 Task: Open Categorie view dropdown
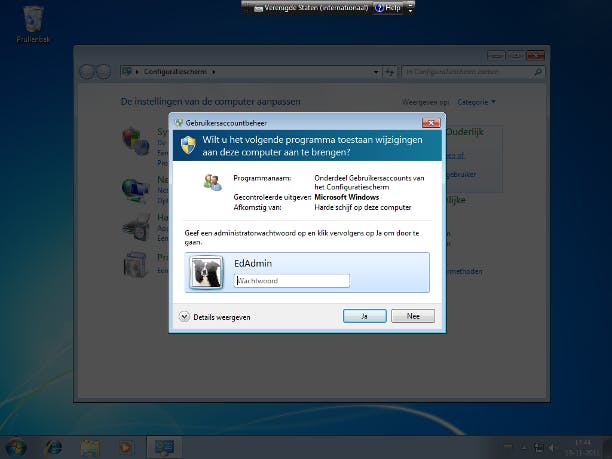(x=476, y=102)
